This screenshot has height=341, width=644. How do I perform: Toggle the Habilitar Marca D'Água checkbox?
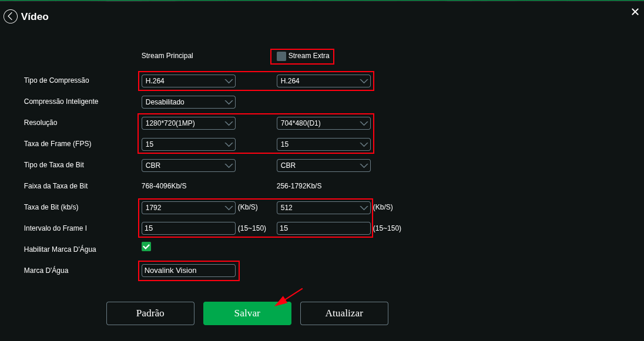coord(146,247)
